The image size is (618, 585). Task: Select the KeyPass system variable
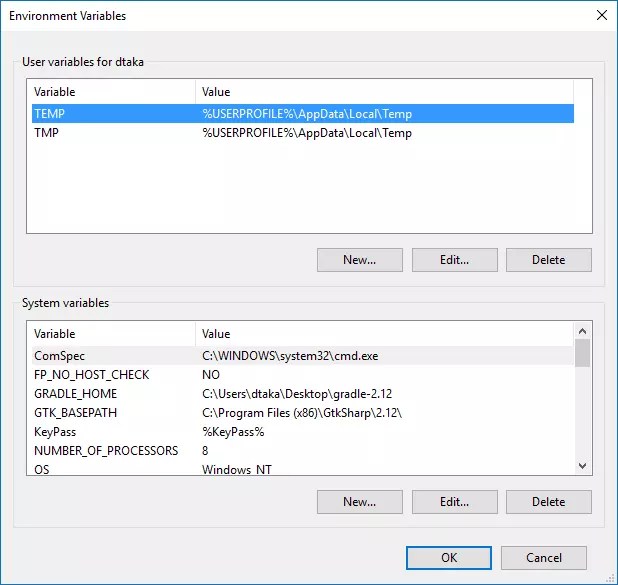[x=303, y=432]
